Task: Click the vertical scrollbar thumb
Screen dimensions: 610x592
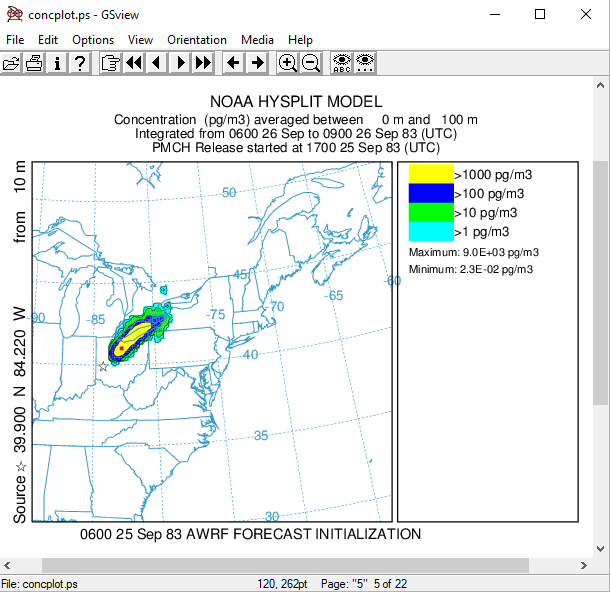Action: 600,283
